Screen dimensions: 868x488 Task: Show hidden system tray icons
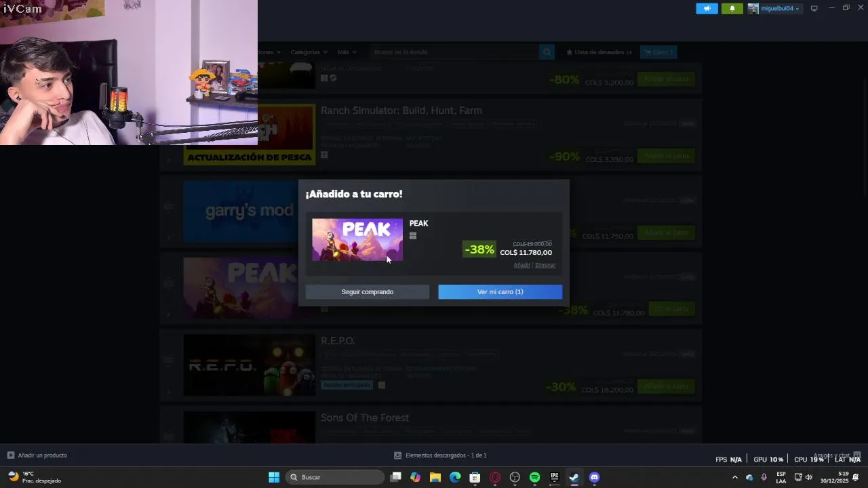734,477
